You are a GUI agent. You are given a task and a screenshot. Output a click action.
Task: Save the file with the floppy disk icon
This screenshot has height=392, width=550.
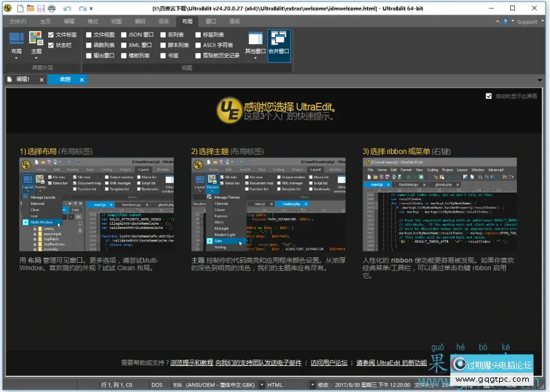coord(41,8)
